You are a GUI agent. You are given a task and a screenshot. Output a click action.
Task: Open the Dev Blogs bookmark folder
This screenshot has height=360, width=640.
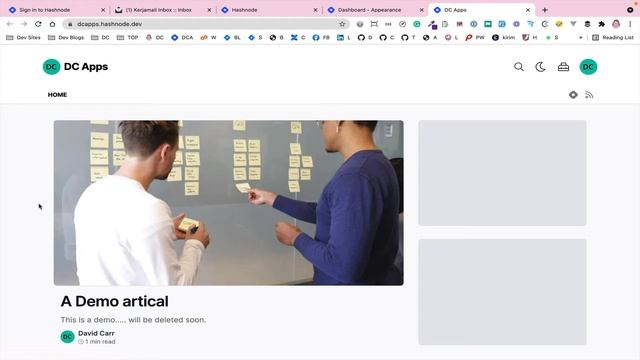click(66, 37)
